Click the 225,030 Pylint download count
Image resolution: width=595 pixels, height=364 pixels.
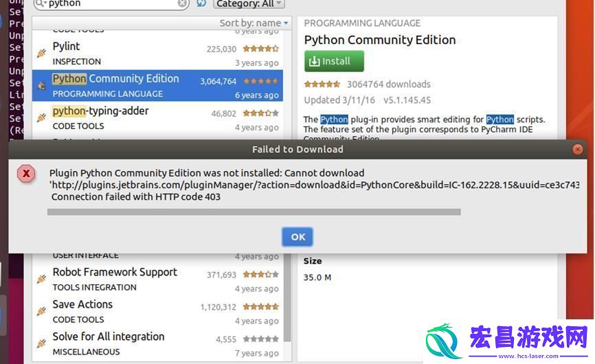tap(221, 49)
